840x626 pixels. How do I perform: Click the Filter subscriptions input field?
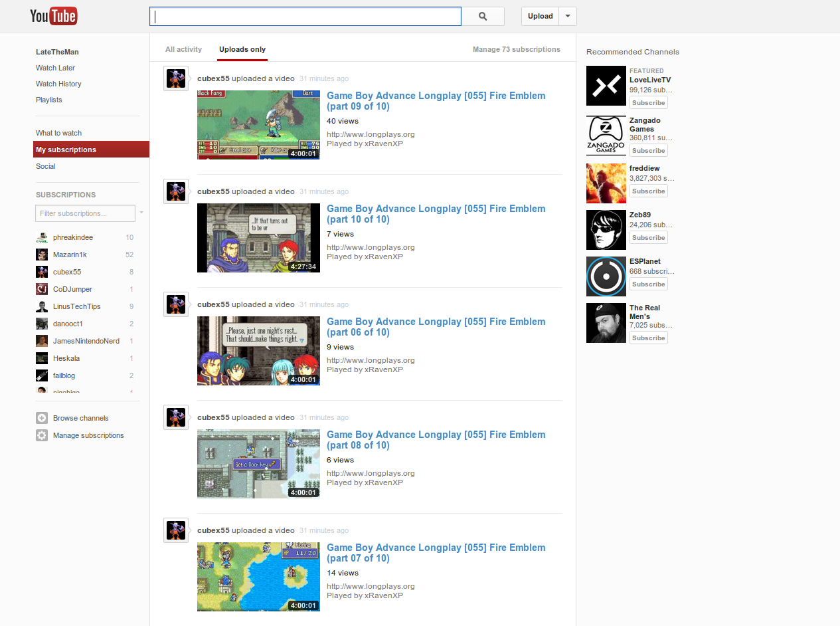(x=85, y=213)
